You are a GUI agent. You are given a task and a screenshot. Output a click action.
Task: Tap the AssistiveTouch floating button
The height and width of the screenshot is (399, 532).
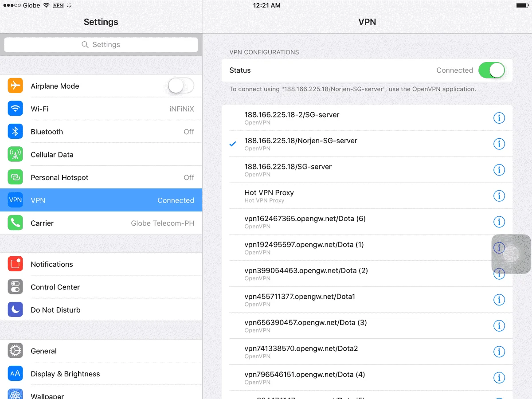point(511,254)
